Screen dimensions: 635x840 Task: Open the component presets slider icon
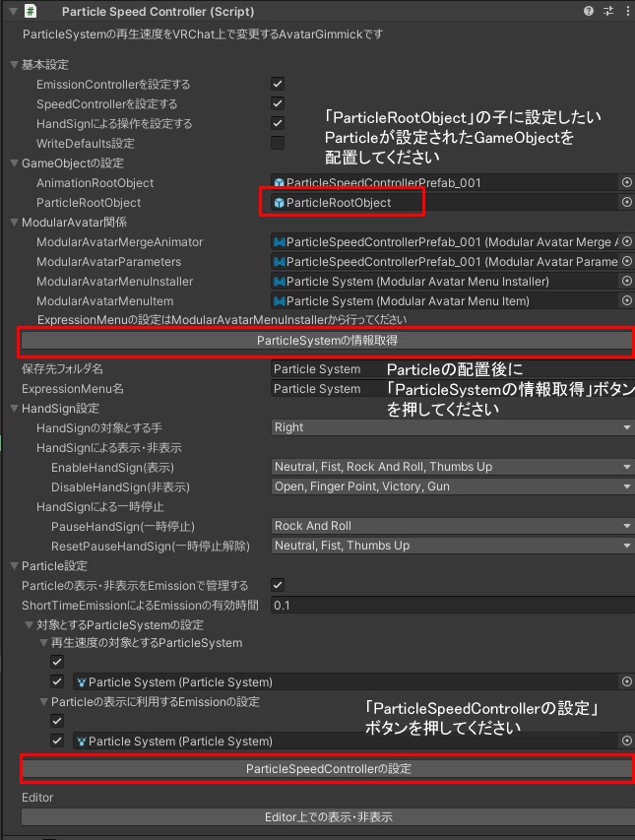[608, 11]
